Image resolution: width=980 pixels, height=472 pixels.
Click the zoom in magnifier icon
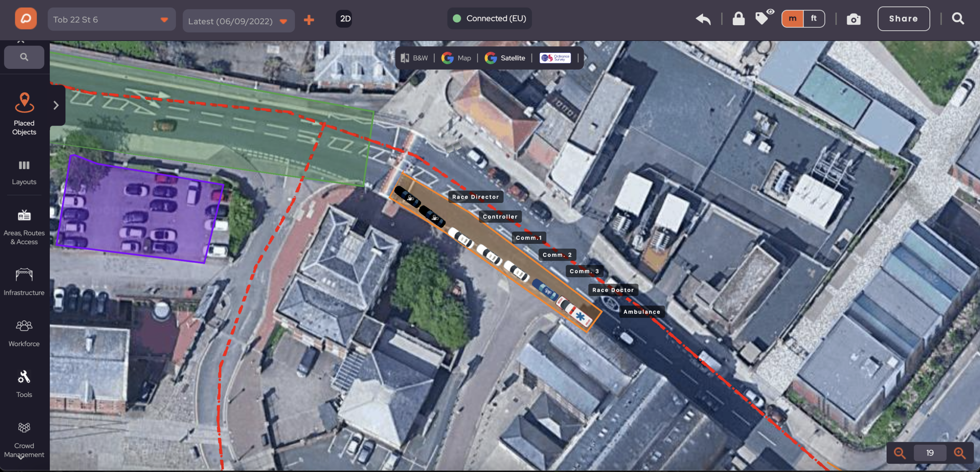pos(959,453)
